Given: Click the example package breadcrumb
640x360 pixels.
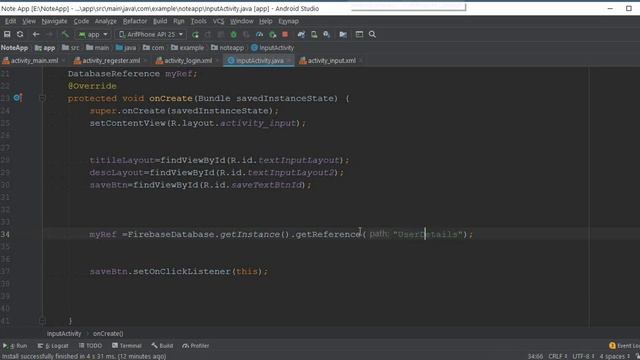Looking at the screenshot, I should (187, 48).
